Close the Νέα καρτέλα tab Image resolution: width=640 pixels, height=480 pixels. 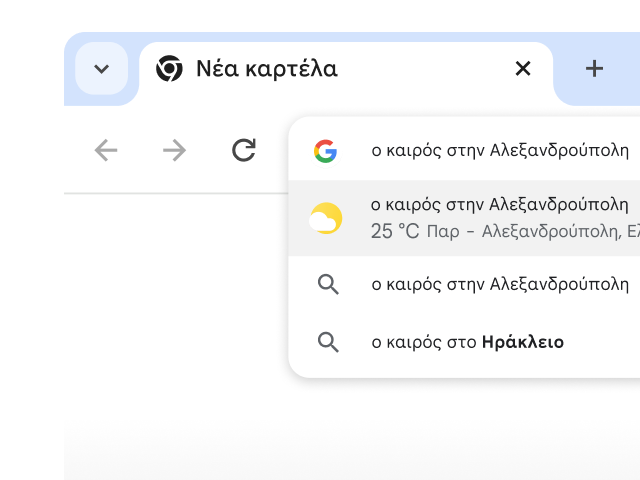(522, 69)
